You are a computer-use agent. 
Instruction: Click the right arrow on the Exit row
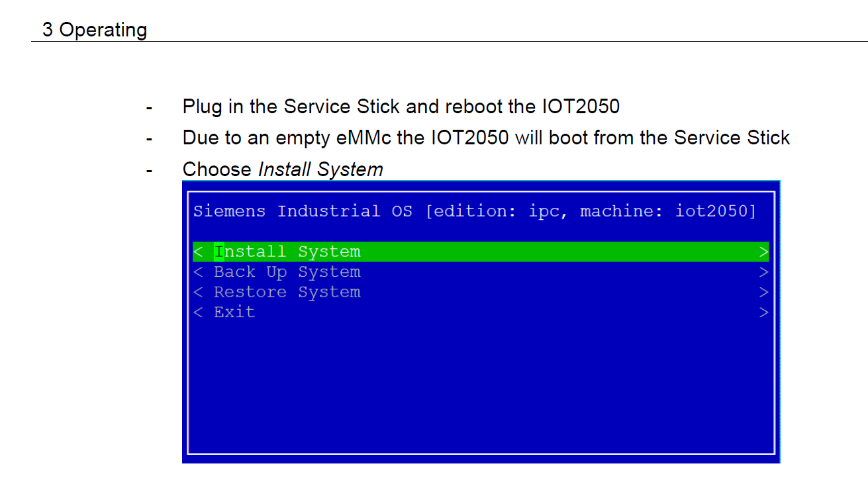coord(763,313)
